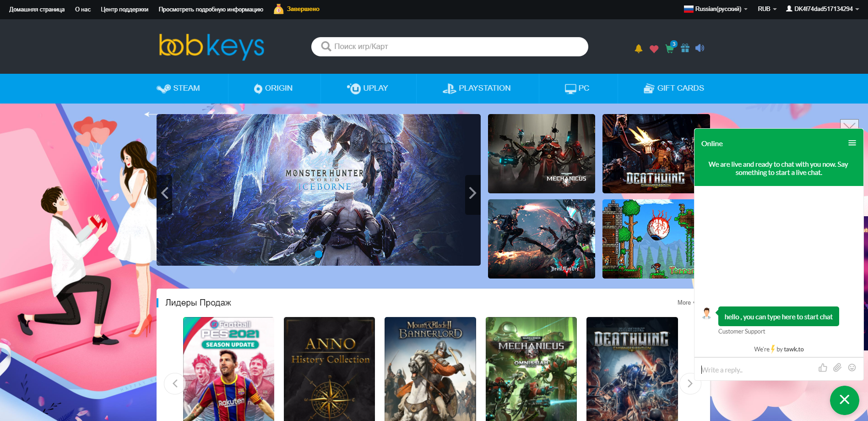Image resolution: width=868 pixels, height=421 pixels.
Task: Open the PLAYSTATION category
Action: pyautogui.click(x=477, y=88)
